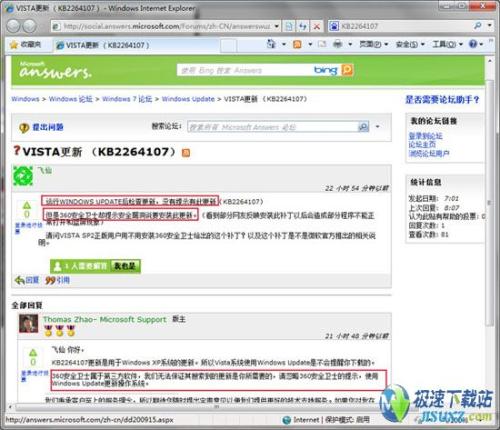The width and height of the screenshot is (500, 430).
Task: Click the forum search input field
Action: click(272, 127)
